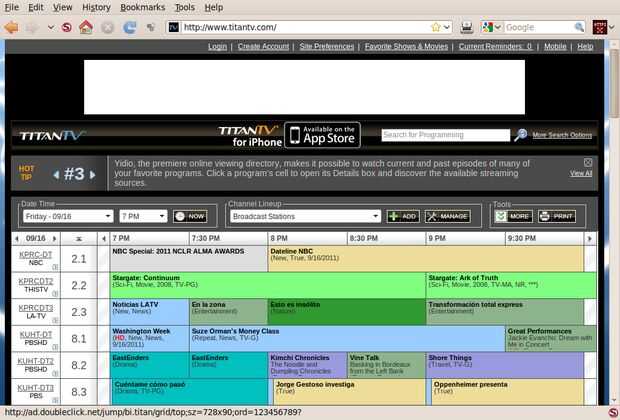The width and height of the screenshot is (620, 420).
Task: Click the printer icon beside the address bar
Action: point(467,27)
